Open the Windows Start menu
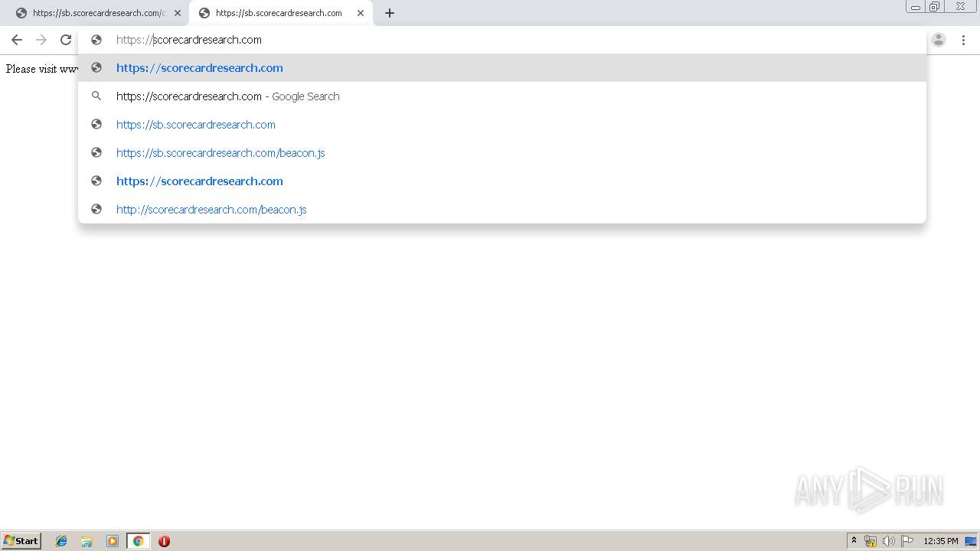Image resolution: width=980 pixels, height=551 pixels. [21, 541]
